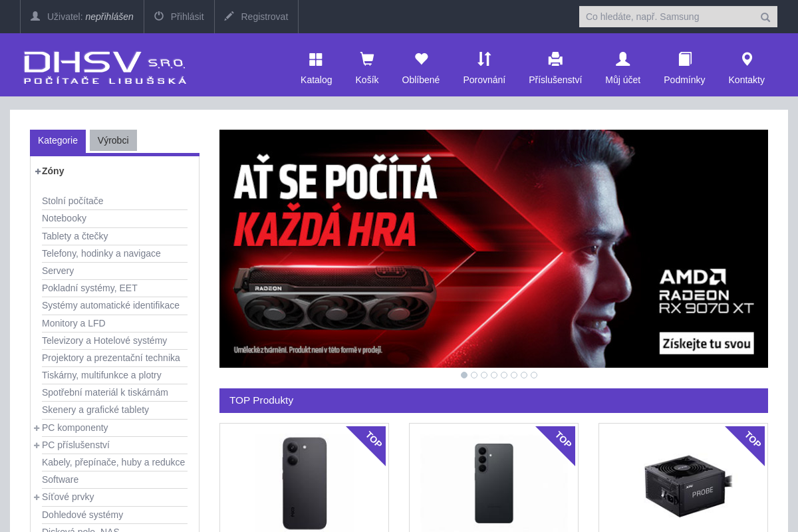Click the user silhouette icon by Uživatel
This screenshot has height=532, width=798.
click(x=35, y=16)
